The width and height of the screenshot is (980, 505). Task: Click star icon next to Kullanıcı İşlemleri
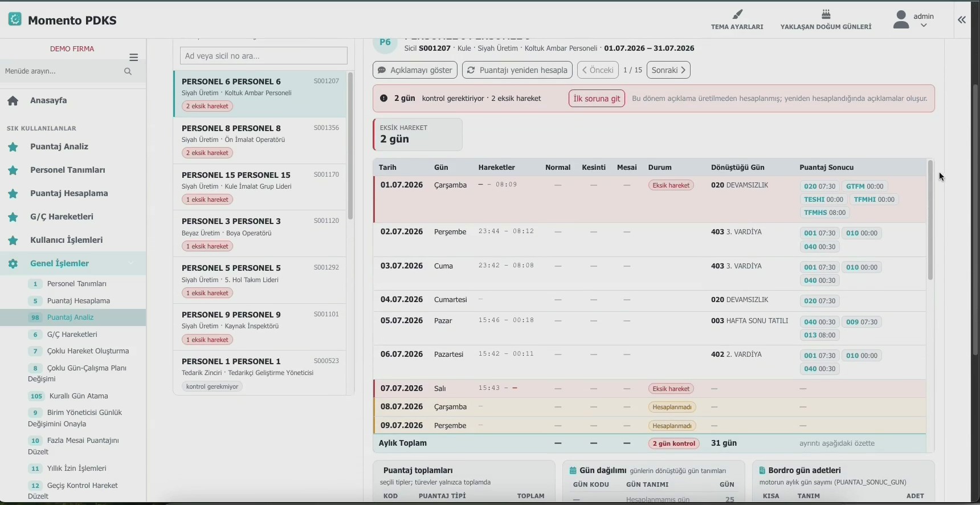[13, 241]
